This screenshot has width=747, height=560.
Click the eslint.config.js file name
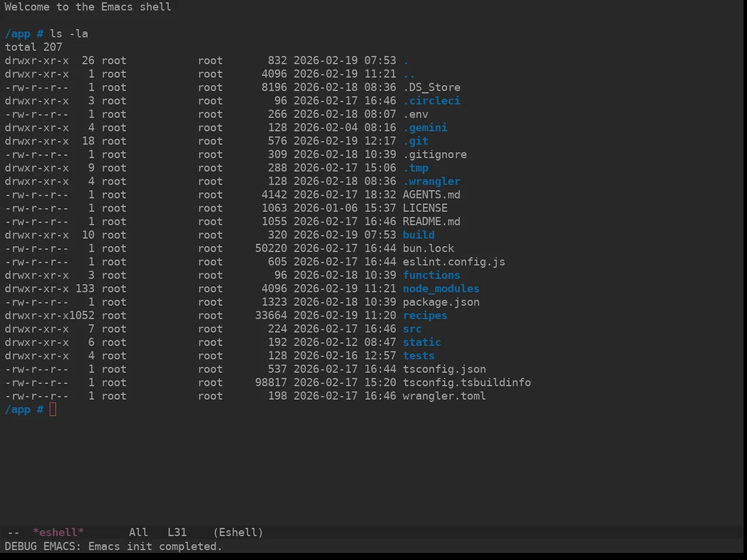click(454, 262)
